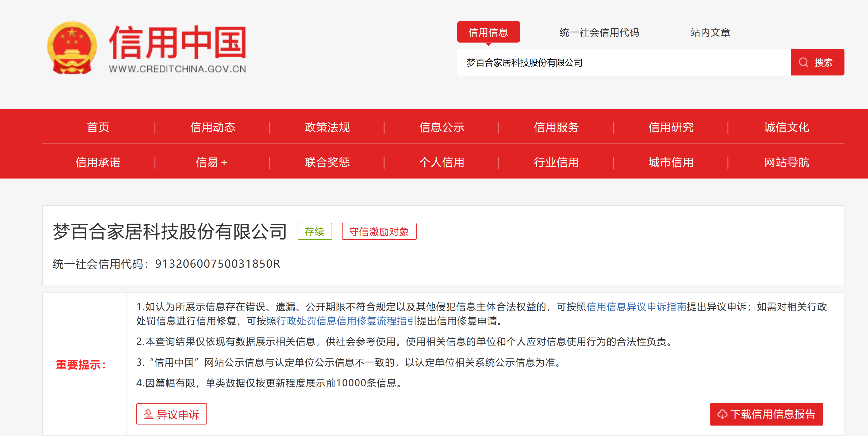This screenshot has width=868, height=436.
Task: Click the green 存续 status tag
Action: 315,232
